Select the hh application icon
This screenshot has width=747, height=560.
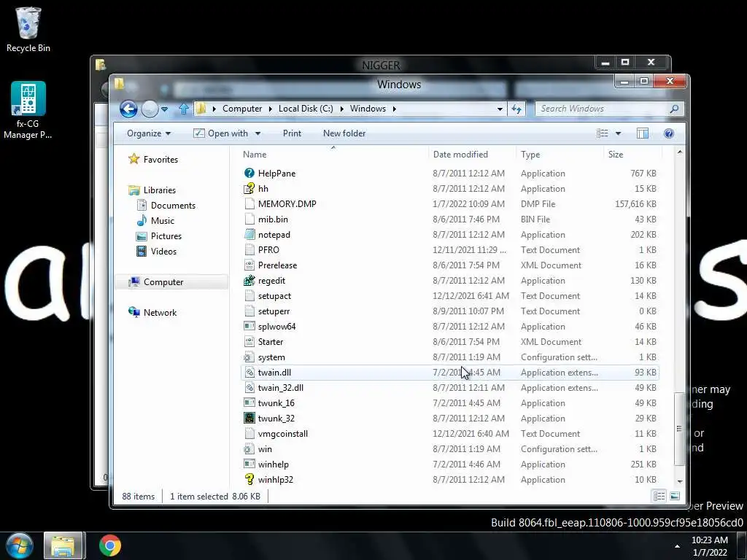[249, 189]
